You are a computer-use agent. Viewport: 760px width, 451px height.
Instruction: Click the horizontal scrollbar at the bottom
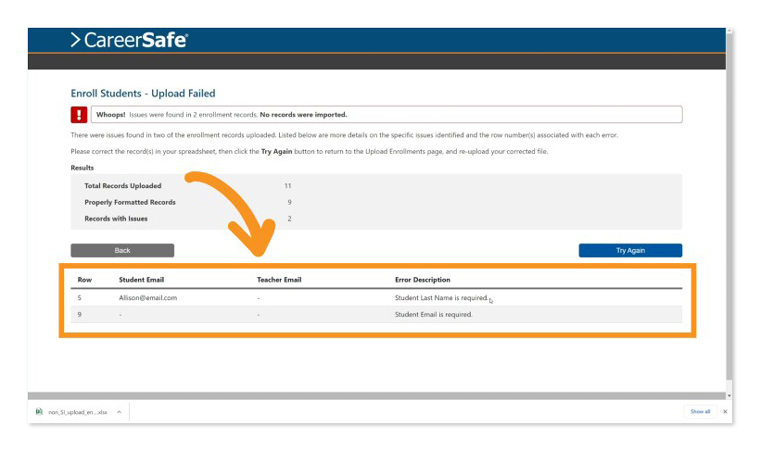point(377,396)
